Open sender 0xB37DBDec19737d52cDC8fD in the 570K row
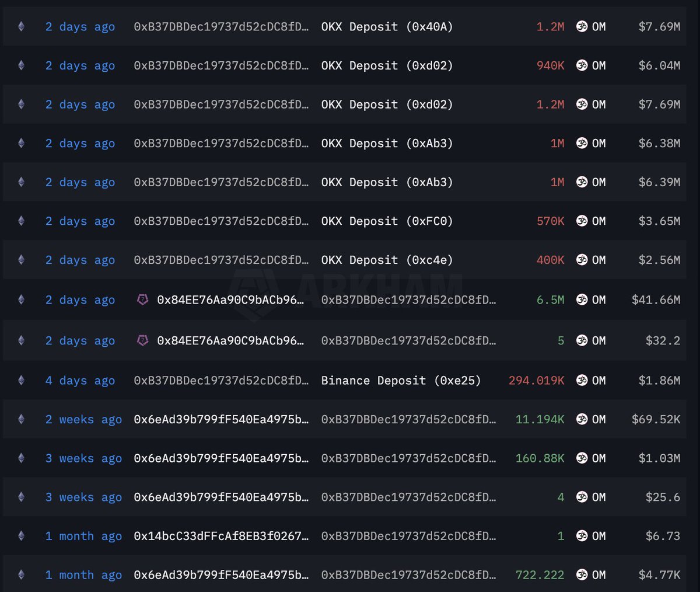The height and width of the screenshot is (592, 700). pos(221,221)
